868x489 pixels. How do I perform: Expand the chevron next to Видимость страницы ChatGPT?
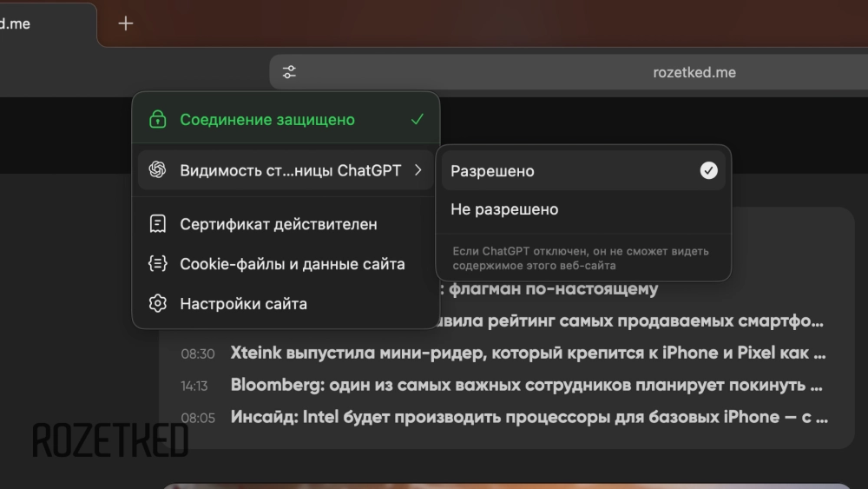pyautogui.click(x=418, y=170)
